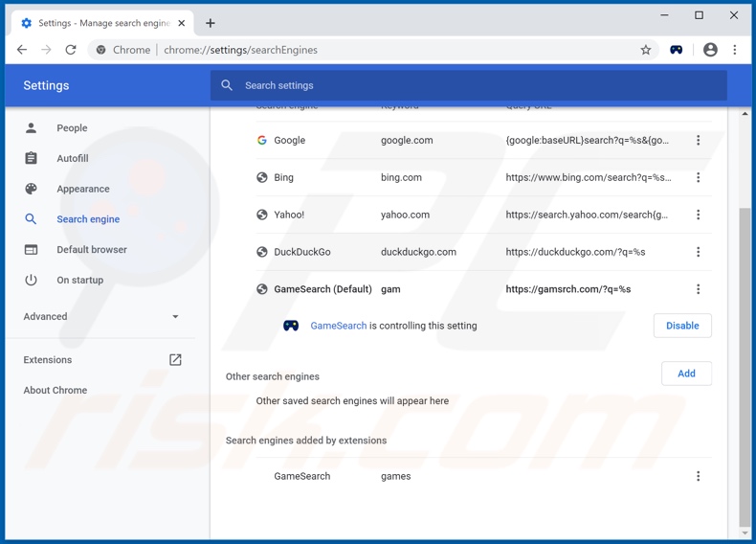Open more actions for GameSearch extension engine

tap(699, 476)
